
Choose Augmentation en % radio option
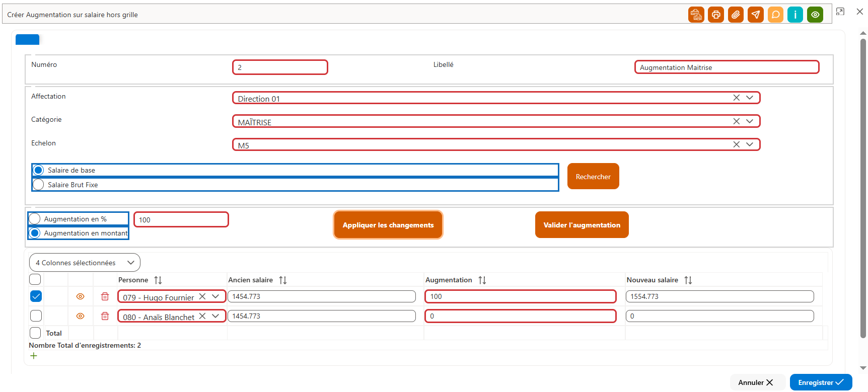(x=35, y=219)
